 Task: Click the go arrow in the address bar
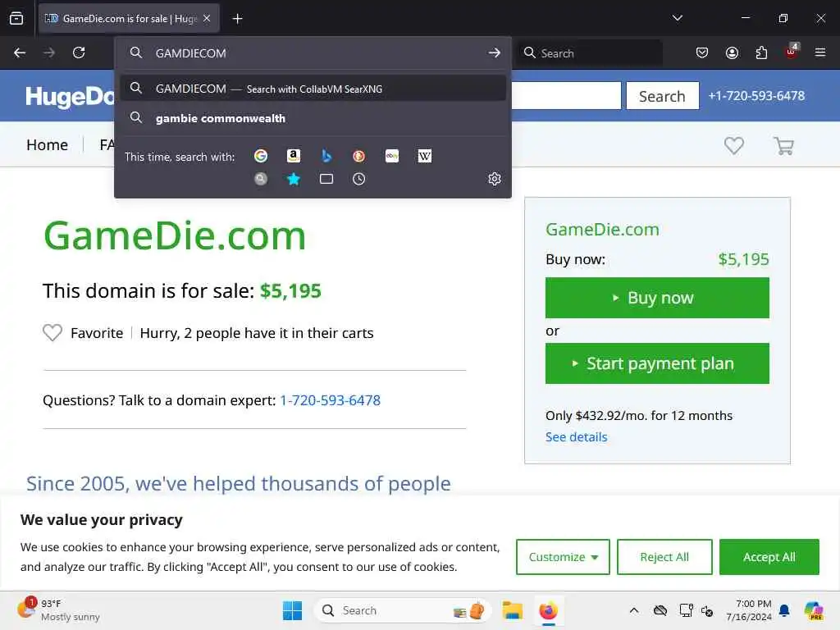click(494, 52)
